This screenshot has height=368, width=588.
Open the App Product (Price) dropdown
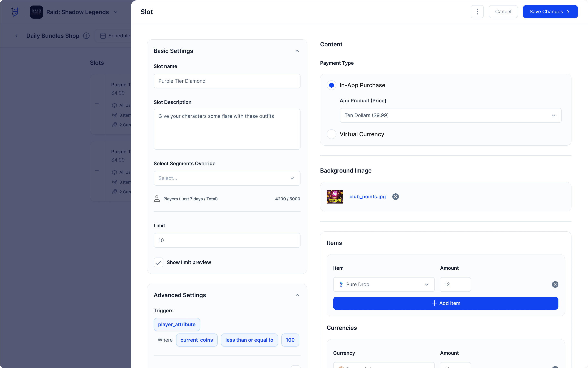pyautogui.click(x=450, y=115)
